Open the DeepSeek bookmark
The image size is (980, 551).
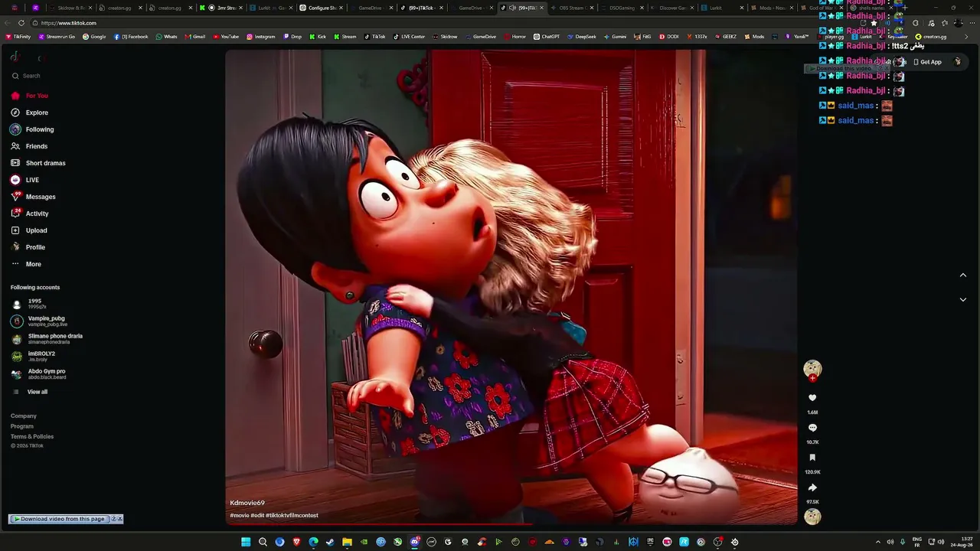coord(582,37)
